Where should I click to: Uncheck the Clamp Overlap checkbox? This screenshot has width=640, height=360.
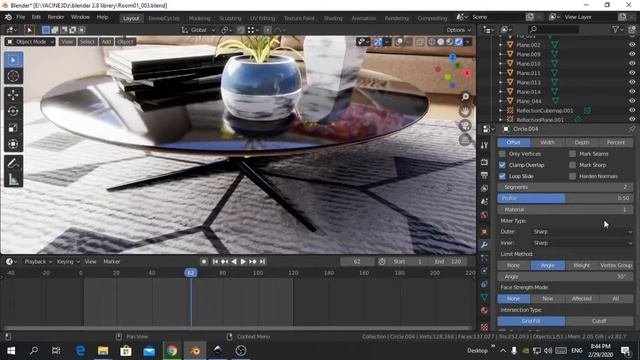pos(502,165)
